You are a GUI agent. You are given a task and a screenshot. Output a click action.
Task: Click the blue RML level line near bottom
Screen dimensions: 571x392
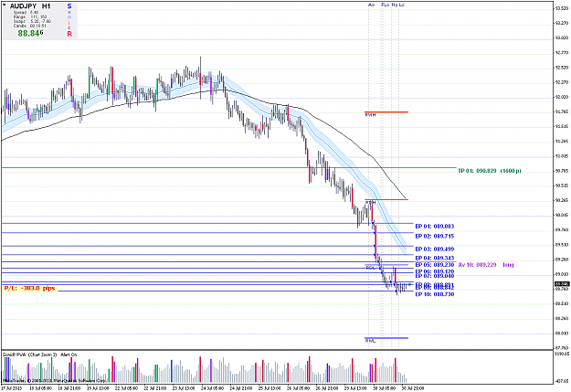(386, 338)
